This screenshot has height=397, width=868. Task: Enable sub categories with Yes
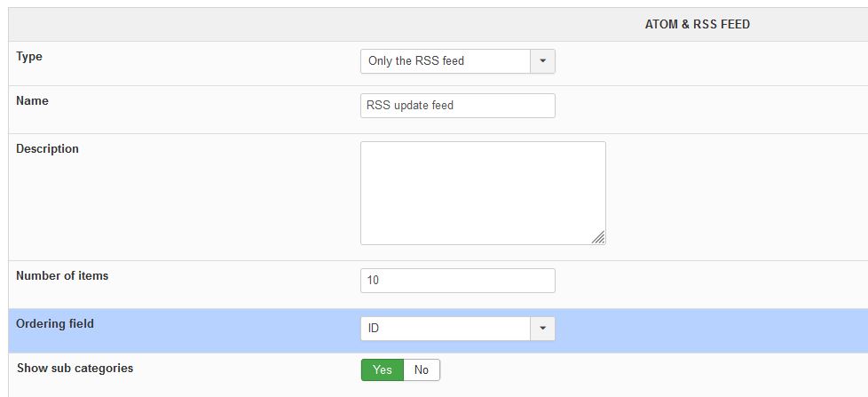coord(383,369)
